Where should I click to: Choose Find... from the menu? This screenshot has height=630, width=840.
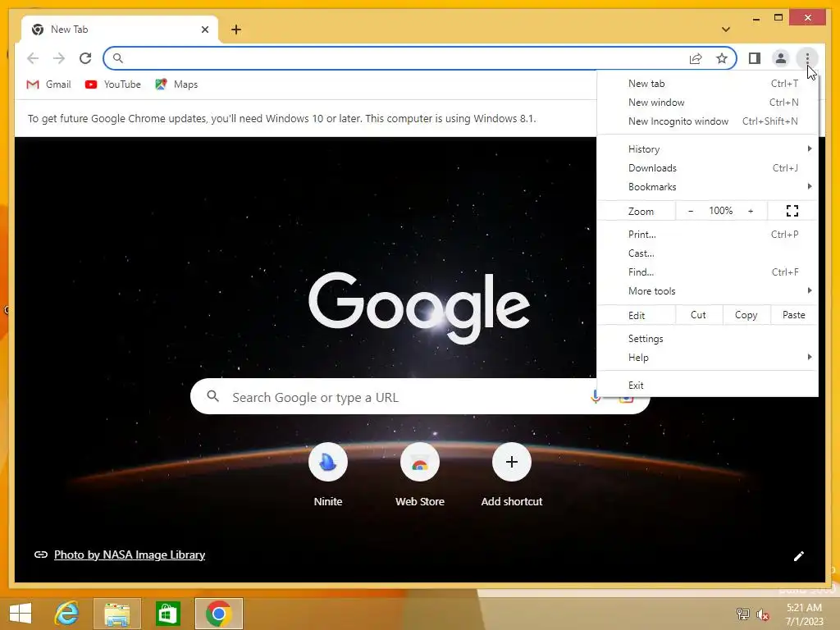[x=707, y=272]
